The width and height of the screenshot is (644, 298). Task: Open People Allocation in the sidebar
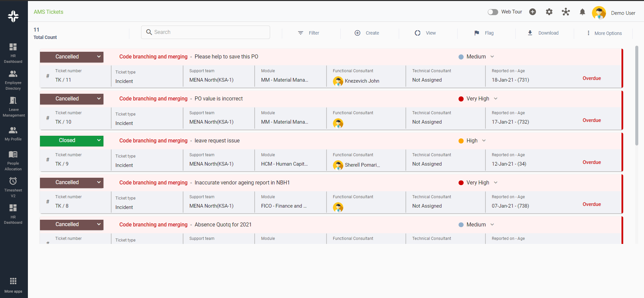pyautogui.click(x=13, y=160)
